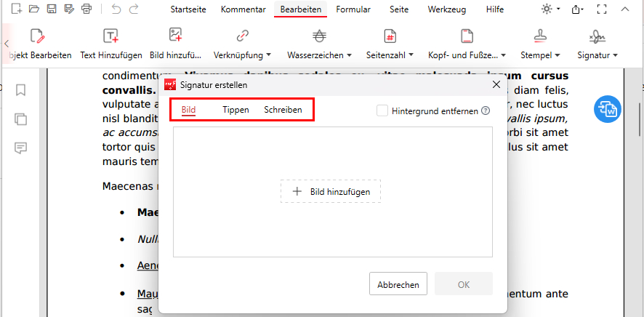This screenshot has width=644, height=317.
Task: Click the Bild hinzufügen upload area
Action: 331,191
